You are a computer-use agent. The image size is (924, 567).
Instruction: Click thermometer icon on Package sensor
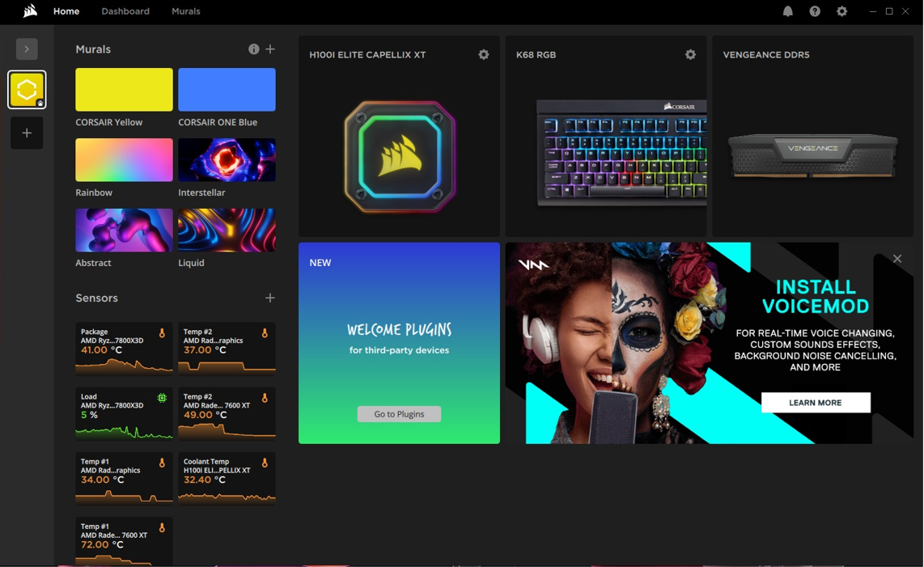pos(162,333)
